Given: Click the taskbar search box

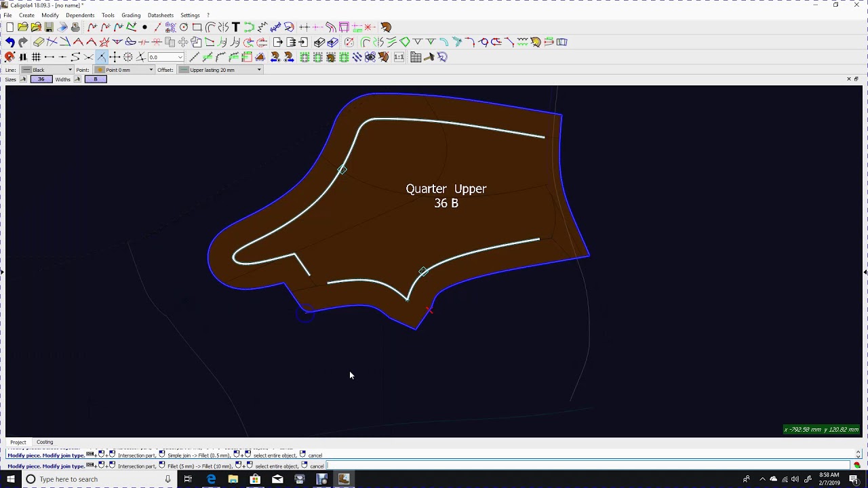Looking at the screenshot, I should click(x=98, y=479).
